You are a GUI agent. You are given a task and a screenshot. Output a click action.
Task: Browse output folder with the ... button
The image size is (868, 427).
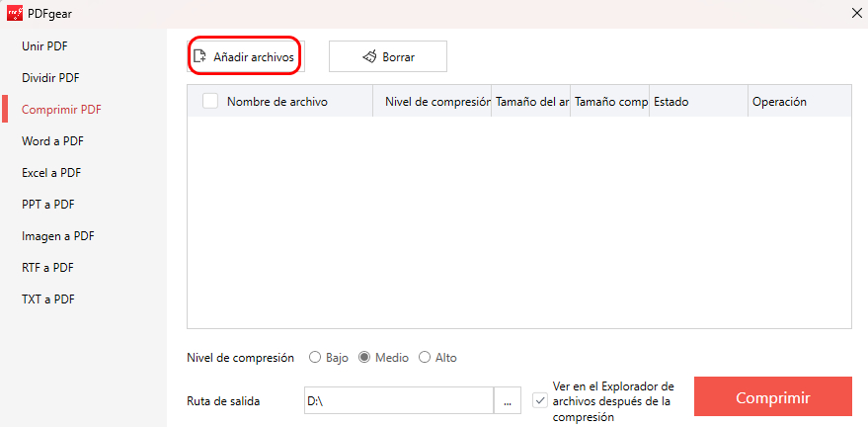tap(508, 401)
